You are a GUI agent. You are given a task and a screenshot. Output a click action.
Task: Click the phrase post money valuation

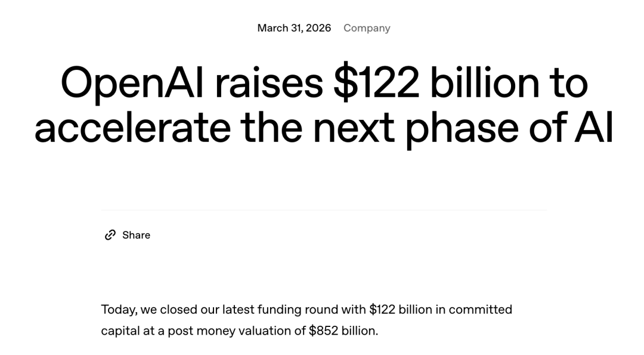click(229, 331)
